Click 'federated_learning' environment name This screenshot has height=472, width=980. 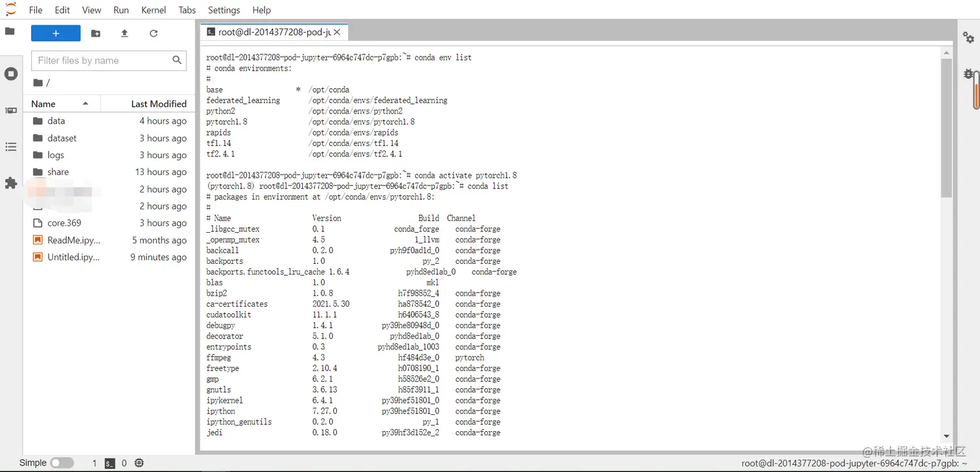(243, 100)
